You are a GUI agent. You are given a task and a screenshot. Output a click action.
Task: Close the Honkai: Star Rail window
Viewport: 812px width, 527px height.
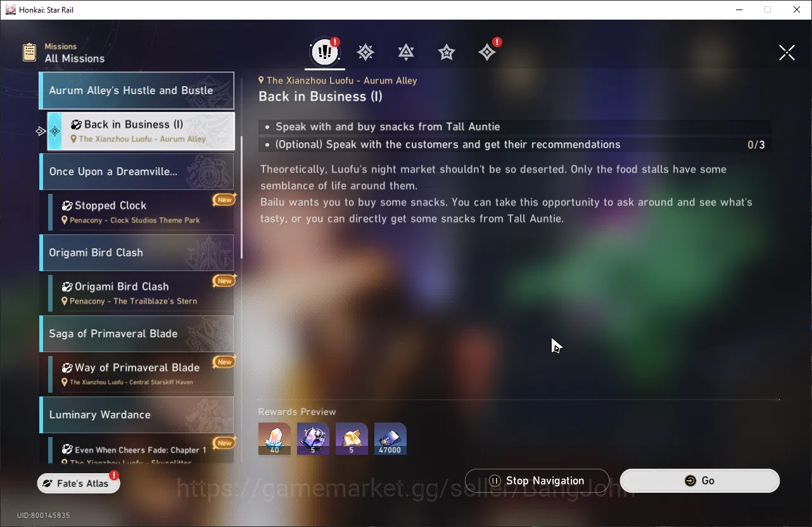797,10
